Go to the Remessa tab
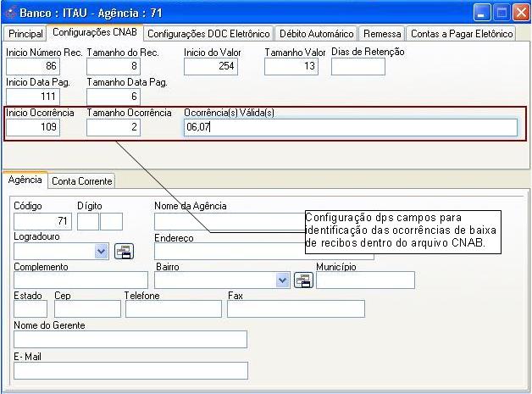532x394 pixels. click(x=380, y=34)
